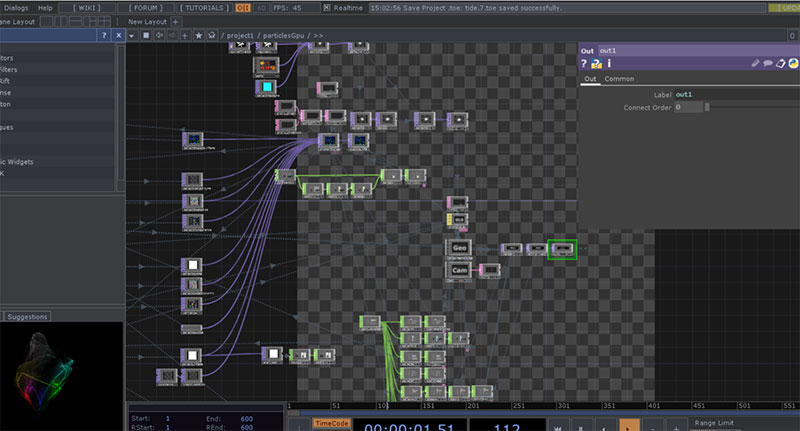The width and height of the screenshot is (800, 431).
Task: Click the frame counter 112
Action: click(507, 427)
